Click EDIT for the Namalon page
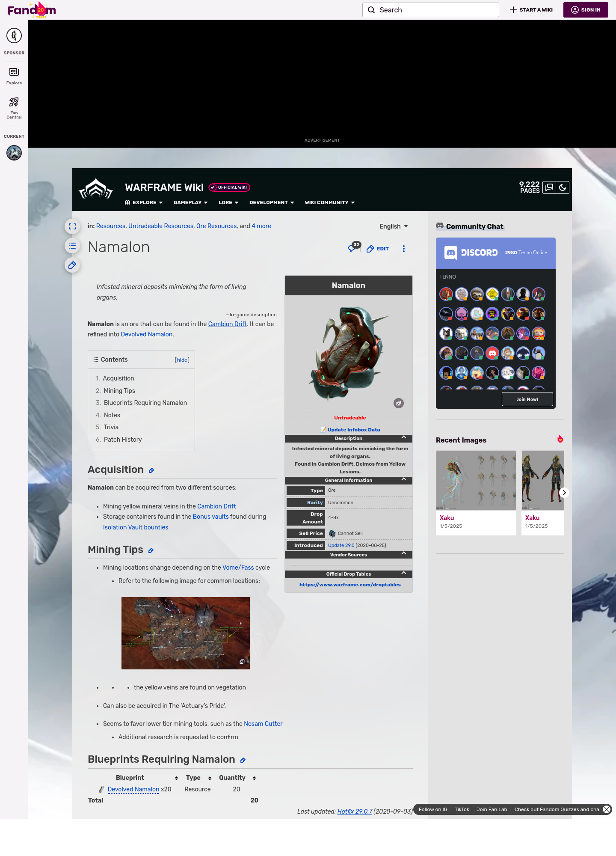The width and height of the screenshot is (616, 856). point(378,249)
